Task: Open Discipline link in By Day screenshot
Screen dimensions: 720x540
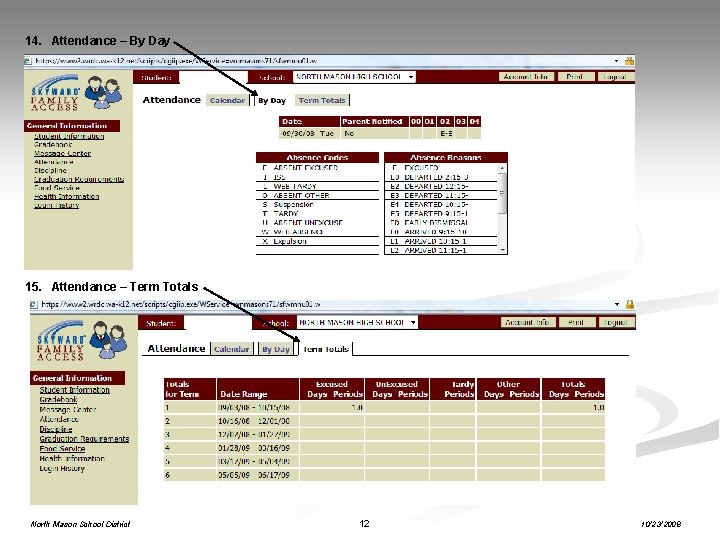Action: click(51, 170)
